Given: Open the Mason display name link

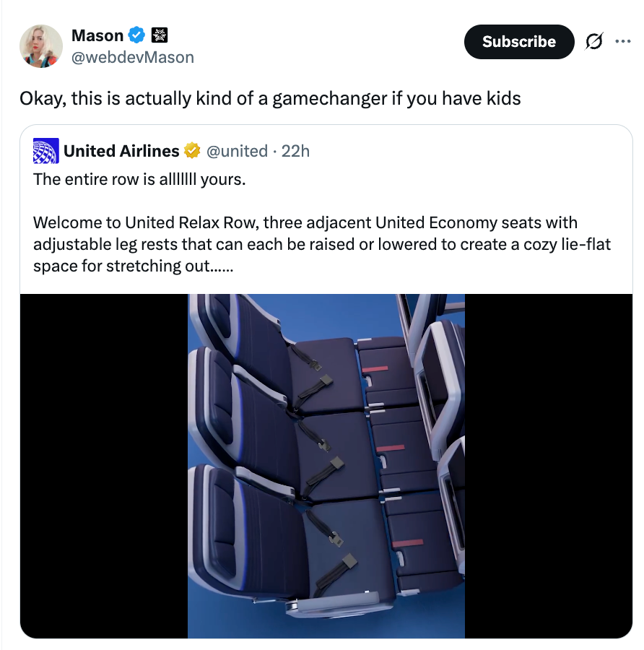Looking at the screenshot, I should pos(97,35).
